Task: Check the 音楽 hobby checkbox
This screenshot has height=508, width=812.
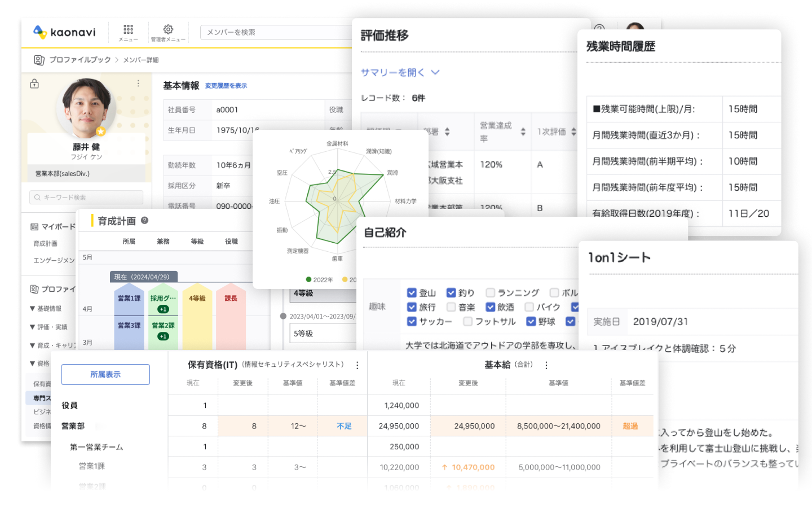Action: click(451, 307)
